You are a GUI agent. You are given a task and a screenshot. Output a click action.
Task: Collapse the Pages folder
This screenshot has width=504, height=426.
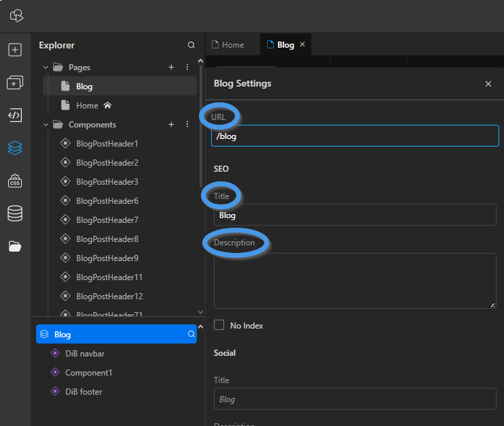(46, 67)
